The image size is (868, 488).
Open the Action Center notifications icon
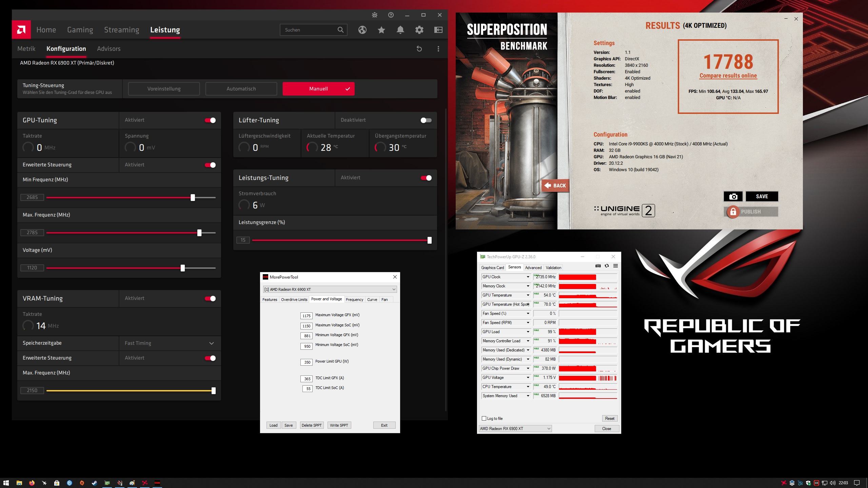[856, 483]
